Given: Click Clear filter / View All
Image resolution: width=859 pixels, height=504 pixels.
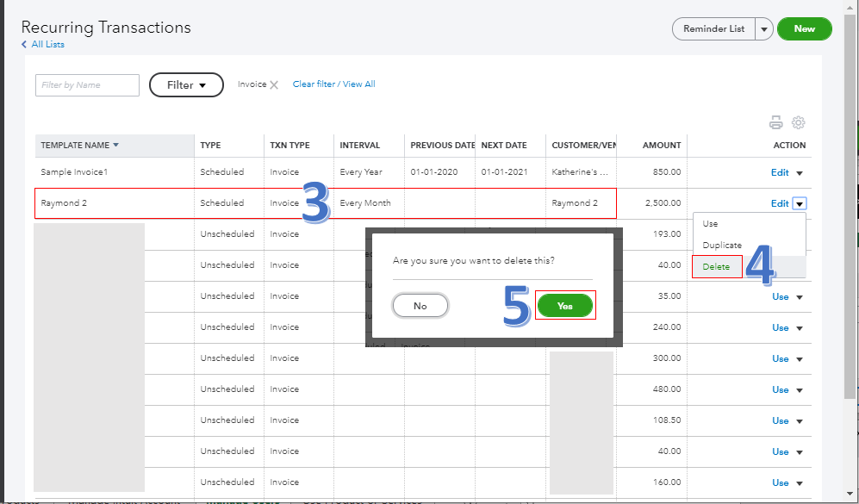Looking at the screenshot, I should (x=333, y=84).
